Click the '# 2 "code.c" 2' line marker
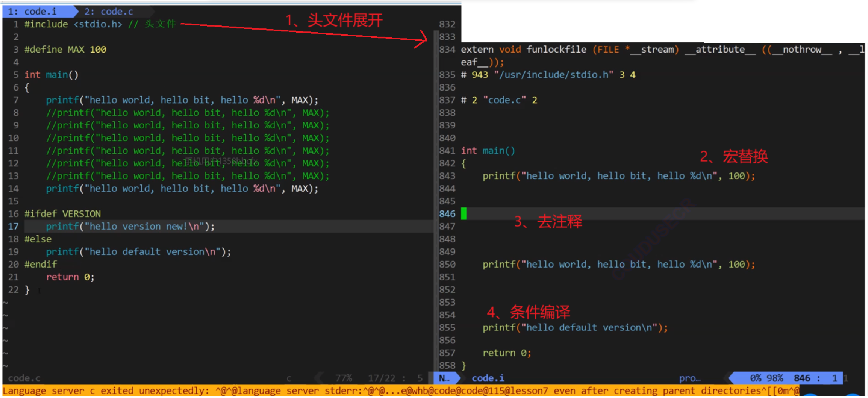 pos(499,100)
